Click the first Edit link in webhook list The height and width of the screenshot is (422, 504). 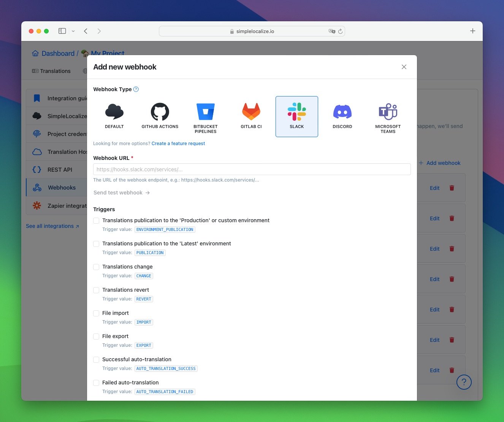435,188
